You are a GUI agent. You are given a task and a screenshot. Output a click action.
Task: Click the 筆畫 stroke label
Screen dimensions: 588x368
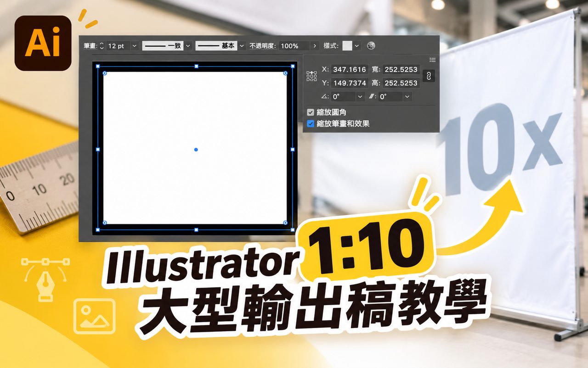[90, 46]
